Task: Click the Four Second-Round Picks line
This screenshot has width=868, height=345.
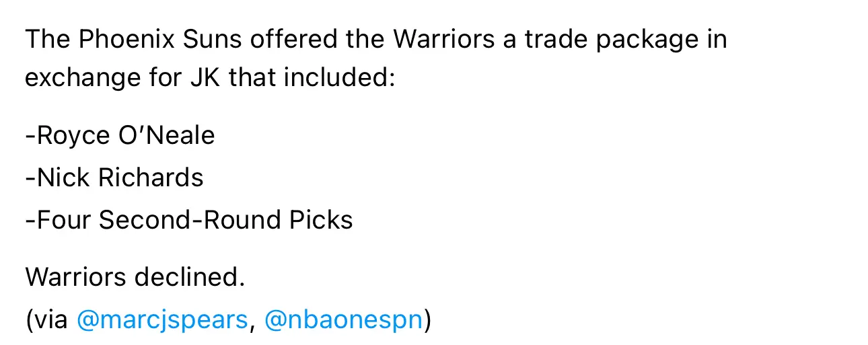Action: [x=189, y=220]
